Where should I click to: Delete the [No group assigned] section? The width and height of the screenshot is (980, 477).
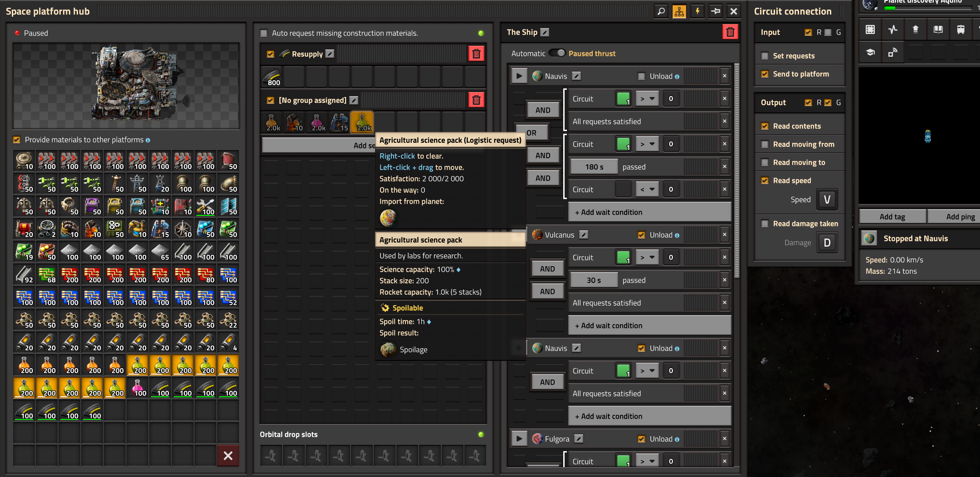(476, 100)
